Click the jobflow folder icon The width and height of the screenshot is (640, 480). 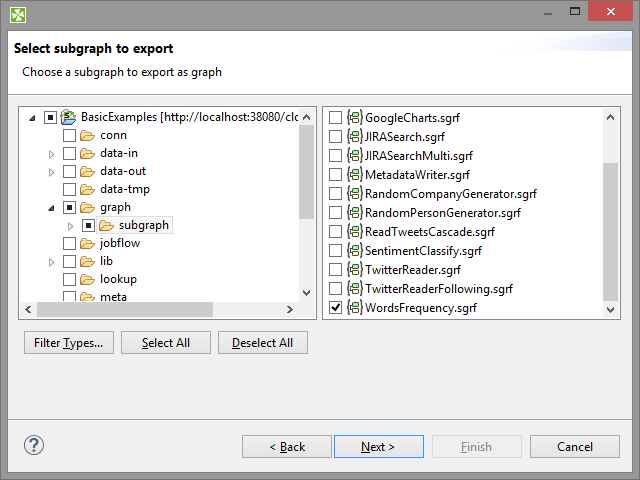88,243
